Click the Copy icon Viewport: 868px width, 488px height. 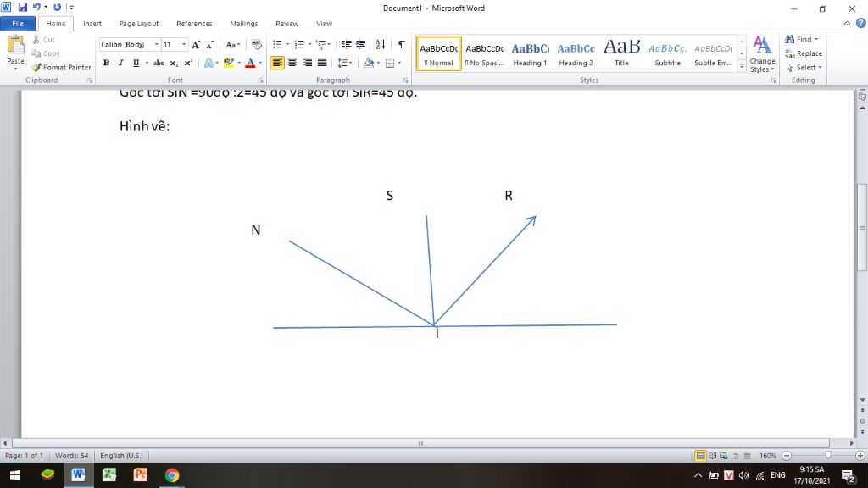pos(36,53)
